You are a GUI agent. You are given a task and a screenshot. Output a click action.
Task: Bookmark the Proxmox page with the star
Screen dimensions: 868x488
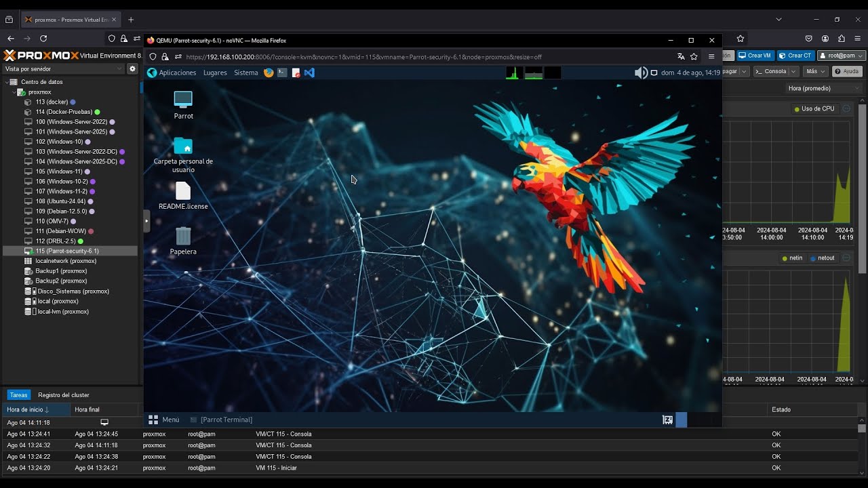click(x=741, y=39)
